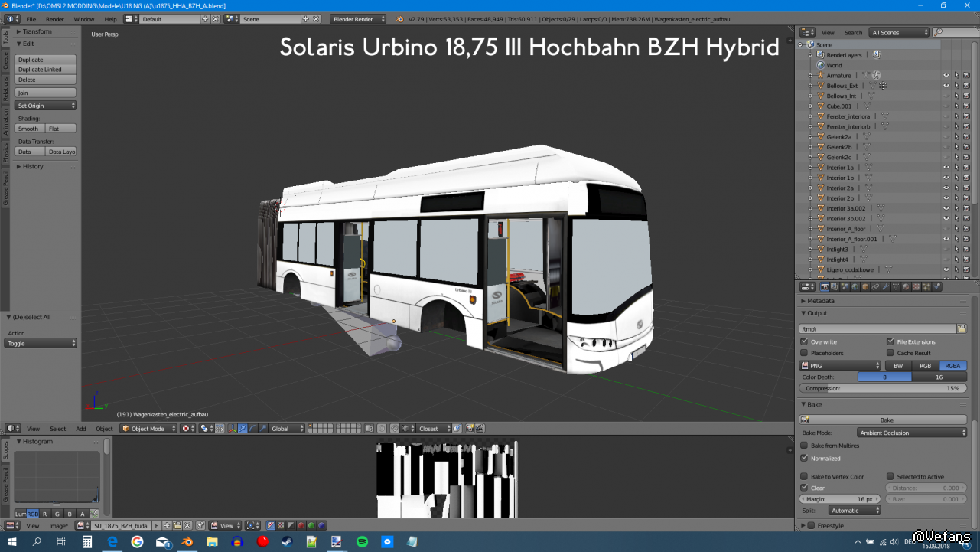980x552 pixels.
Task: Expand the Metadata panel
Action: [821, 301]
